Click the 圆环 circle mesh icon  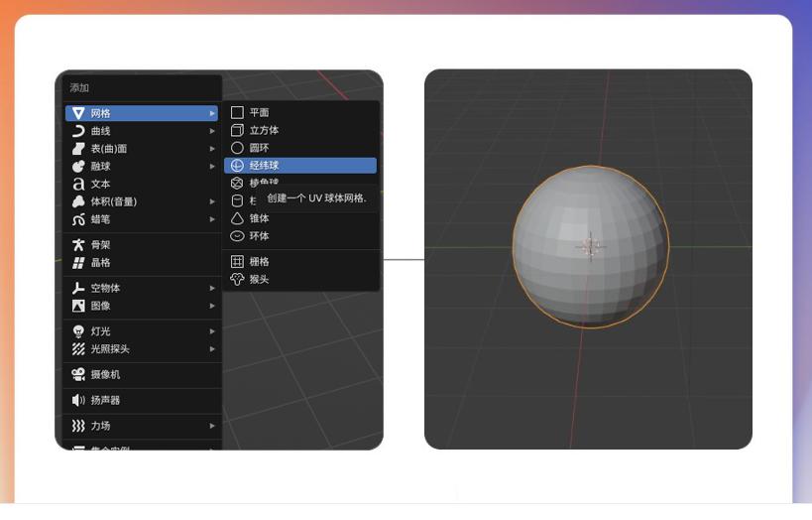pyautogui.click(x=237, y=148)
